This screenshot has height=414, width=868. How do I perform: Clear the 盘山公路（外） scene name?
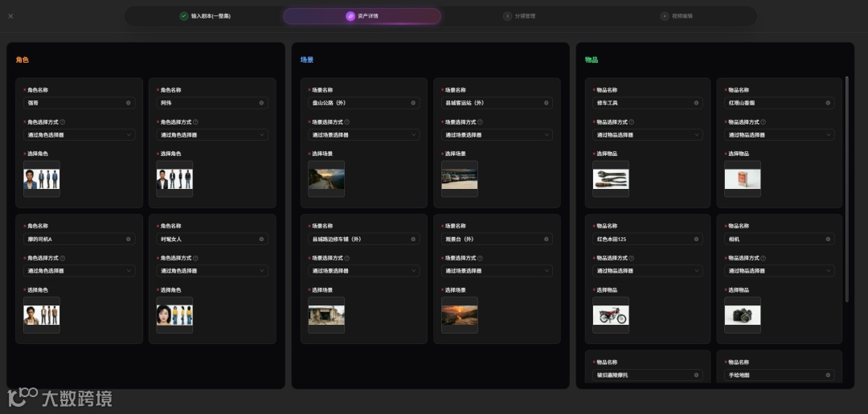413,103
